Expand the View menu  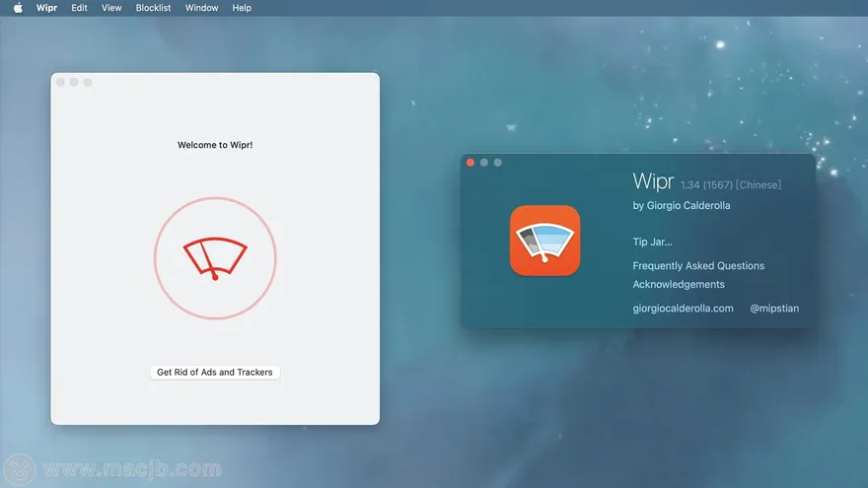pyautogui.click(x=111, y=8)
